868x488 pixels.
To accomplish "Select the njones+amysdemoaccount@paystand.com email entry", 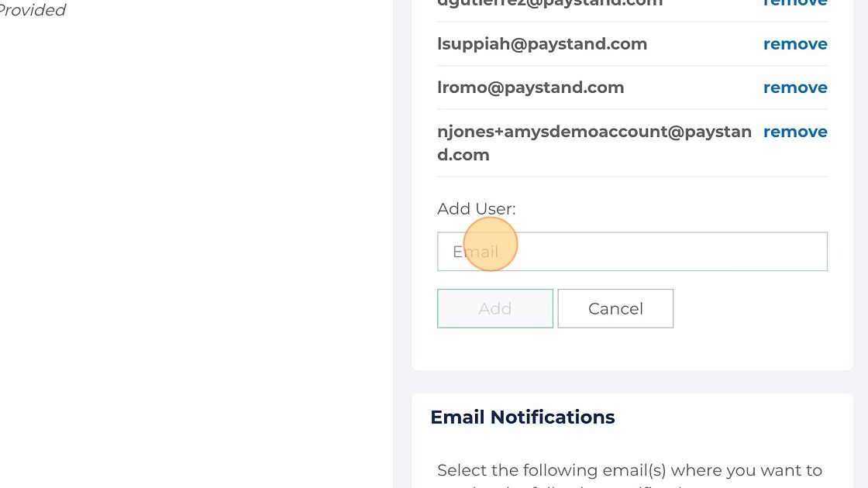I will pos(594,143).
